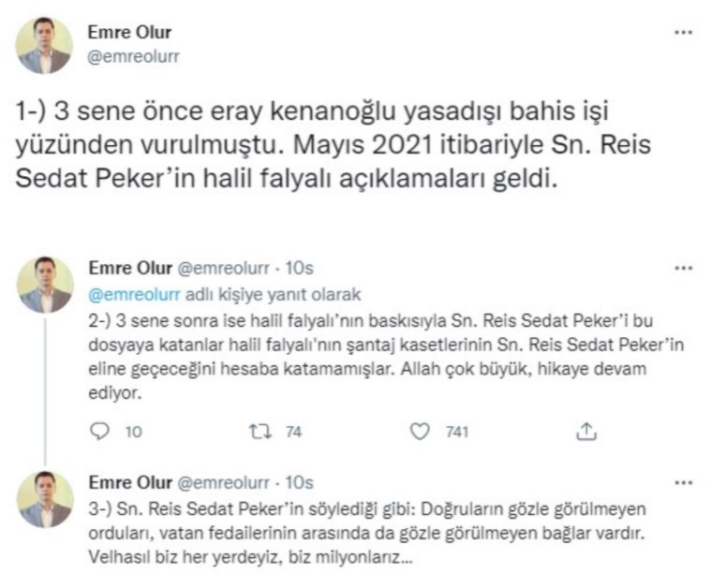Click the Emre Olur name on the second tweet
The image size is (712, 588).
pyautogui.click(x=130, y=268)
